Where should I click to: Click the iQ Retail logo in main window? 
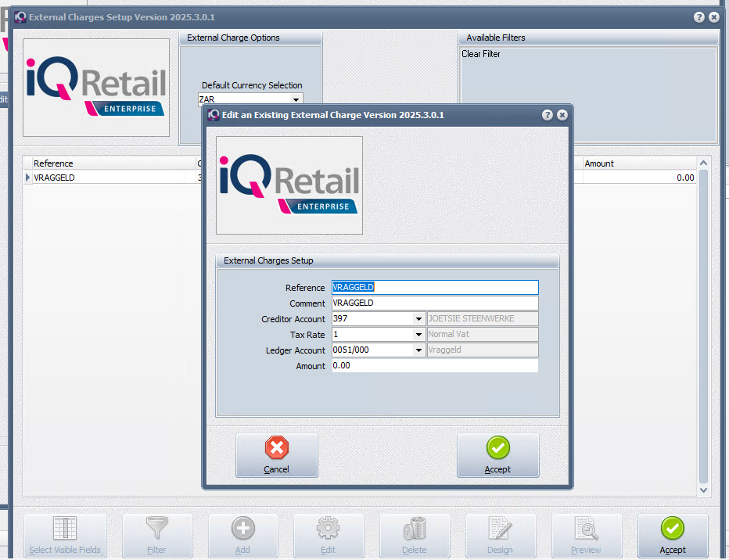pos(96,88)
